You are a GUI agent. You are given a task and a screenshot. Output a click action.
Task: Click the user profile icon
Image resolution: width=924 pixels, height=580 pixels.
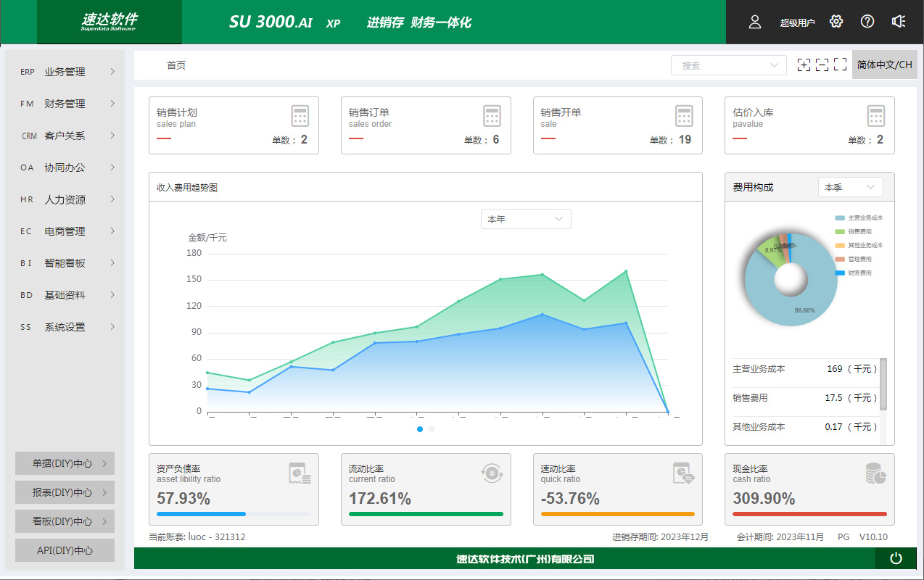tap(755, 22)
